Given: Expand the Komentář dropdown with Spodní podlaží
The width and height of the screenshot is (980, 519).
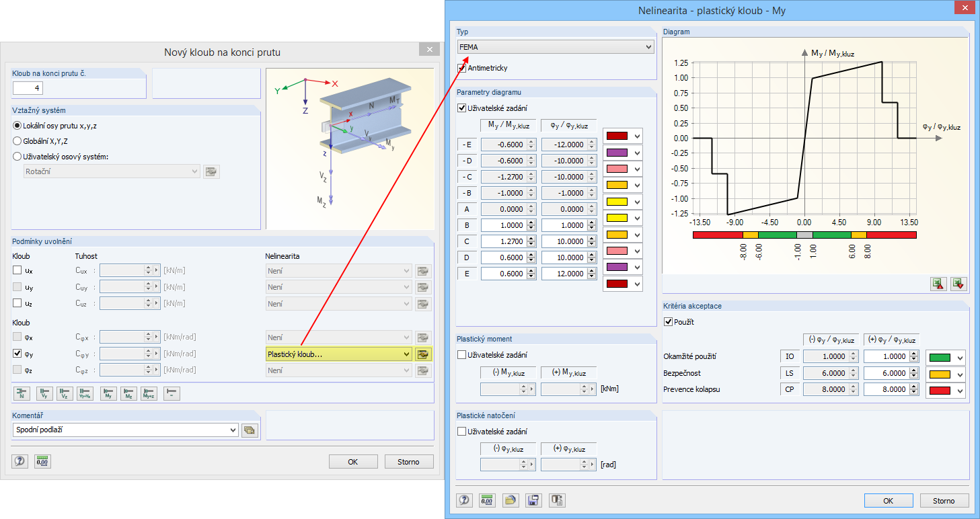Looking at the screenshot, I should click(x=126, y=430).
